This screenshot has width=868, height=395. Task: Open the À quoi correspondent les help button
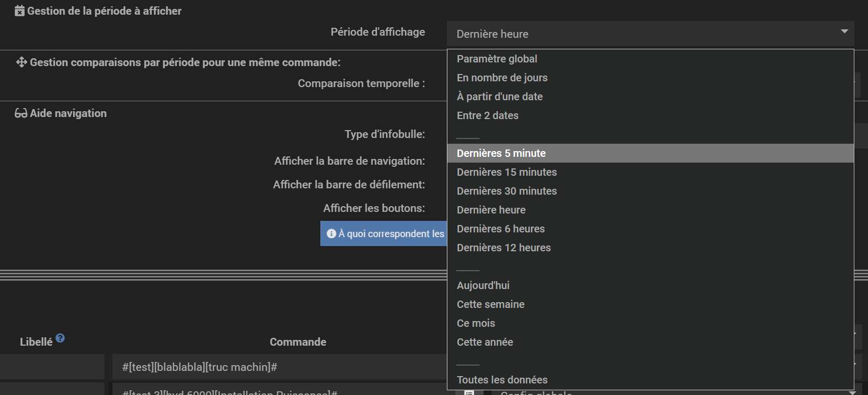(384, 233)
